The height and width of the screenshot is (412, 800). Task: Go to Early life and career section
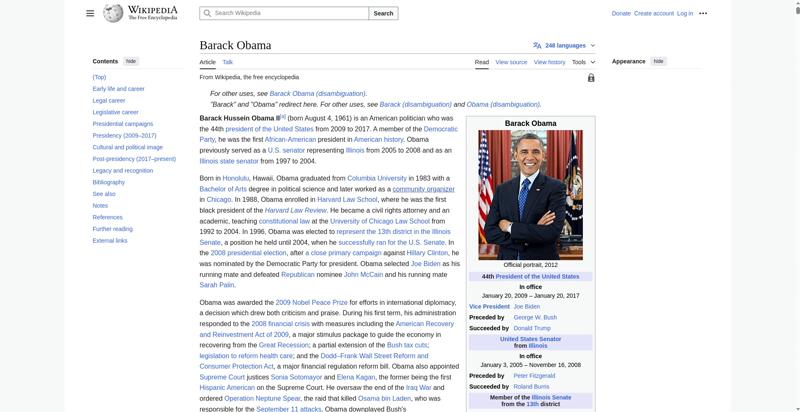click(x=118, y=89)
